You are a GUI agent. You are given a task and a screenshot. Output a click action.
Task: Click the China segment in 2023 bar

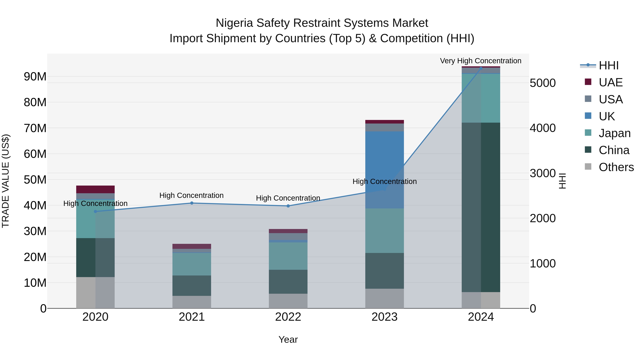point(384,271)
